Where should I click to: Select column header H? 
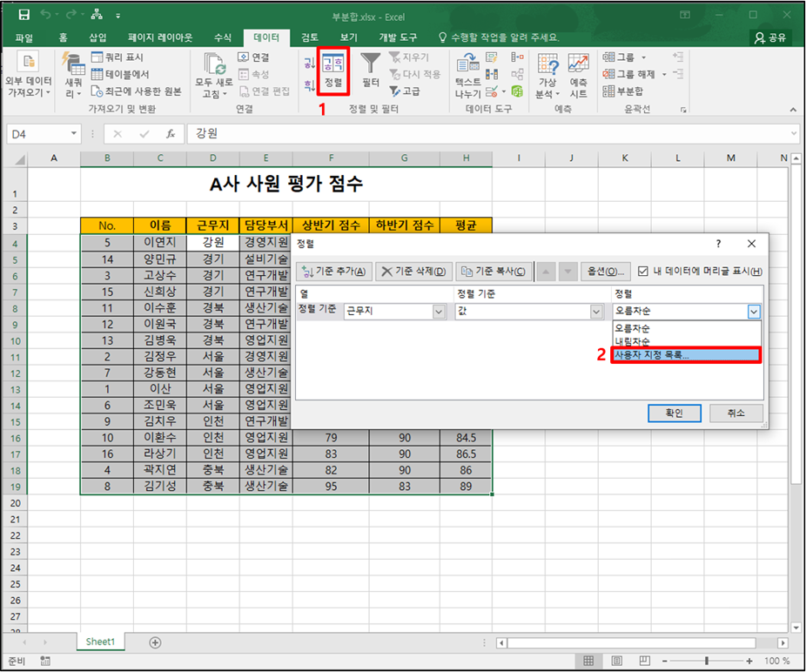click(466, 158)
